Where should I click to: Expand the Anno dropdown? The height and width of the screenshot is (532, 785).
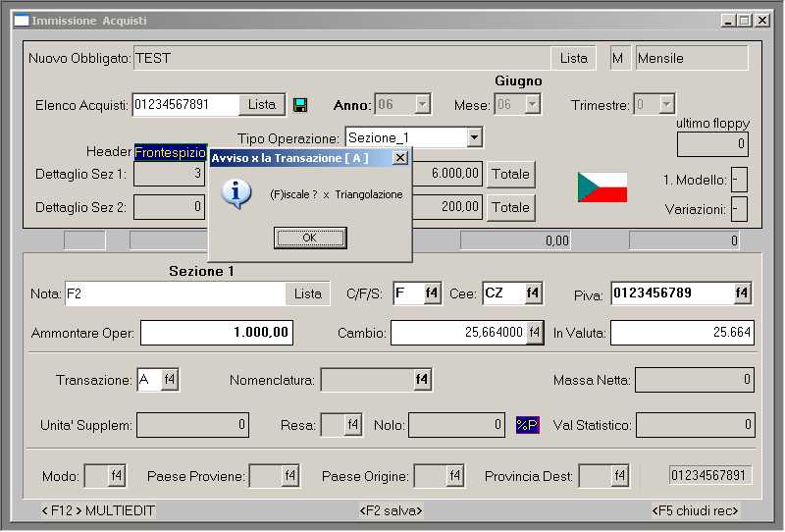pos(422,104)
